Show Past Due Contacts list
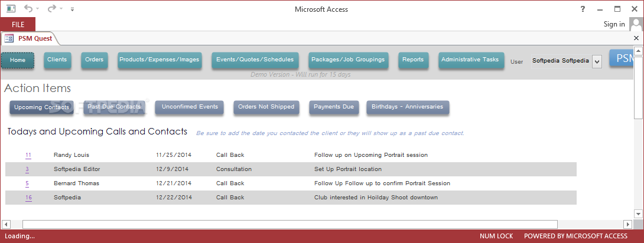This screenshot has width=644, height=243. tap(114, 107)
